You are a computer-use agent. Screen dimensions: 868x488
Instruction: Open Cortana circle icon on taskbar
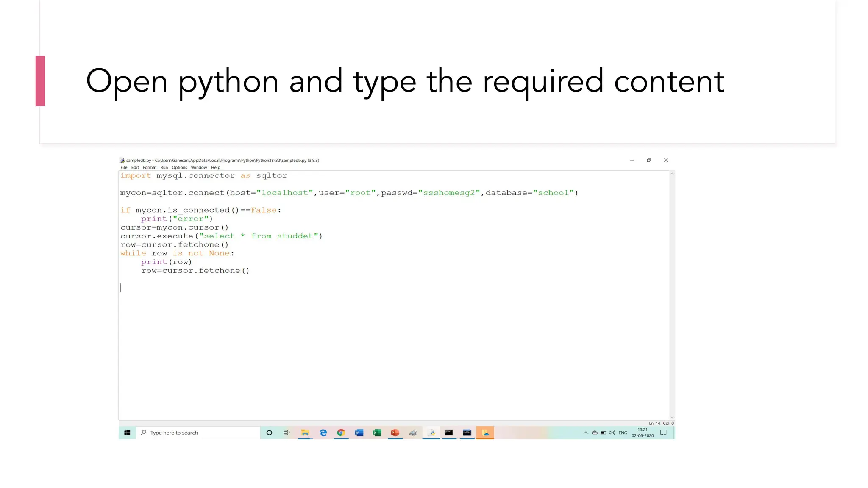269,433
